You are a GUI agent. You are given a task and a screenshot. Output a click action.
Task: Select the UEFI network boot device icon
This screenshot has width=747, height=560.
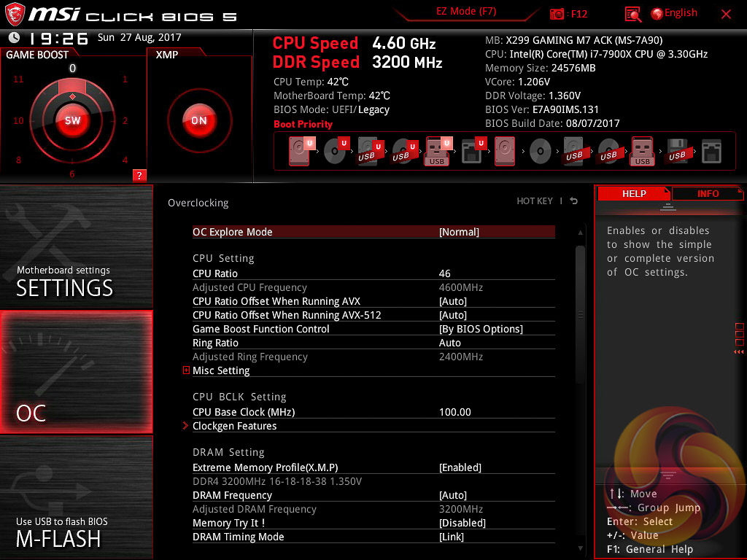coord(473,151)
